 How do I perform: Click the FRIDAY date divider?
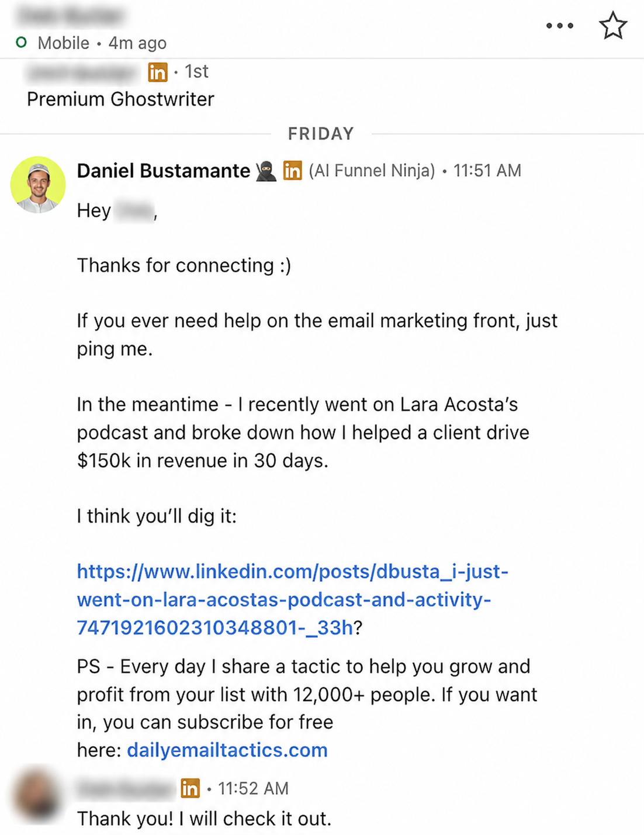(321, 134)
